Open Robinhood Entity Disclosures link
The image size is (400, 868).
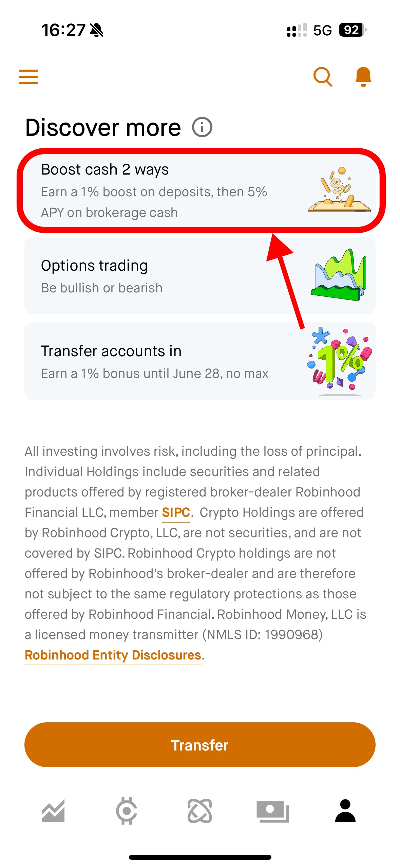click(x=113, y=655)
